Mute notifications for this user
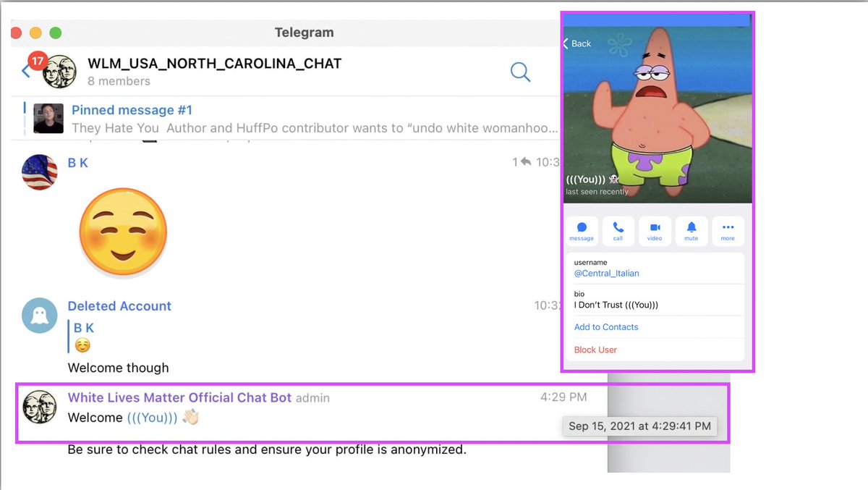The width and height of the screenshot is (868, 490). point(692,231)
